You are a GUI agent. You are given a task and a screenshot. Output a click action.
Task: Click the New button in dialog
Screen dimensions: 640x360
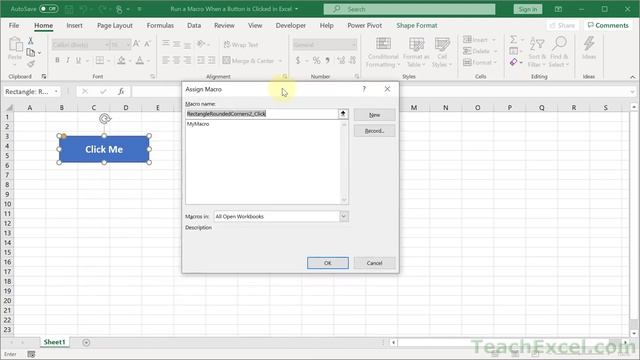point(374,115)
